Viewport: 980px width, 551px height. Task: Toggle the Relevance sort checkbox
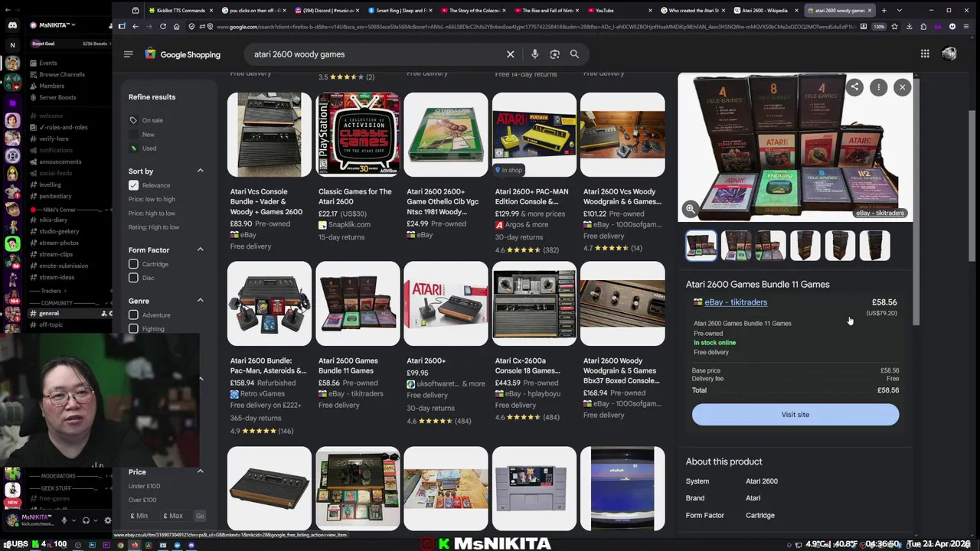point(133,185)
